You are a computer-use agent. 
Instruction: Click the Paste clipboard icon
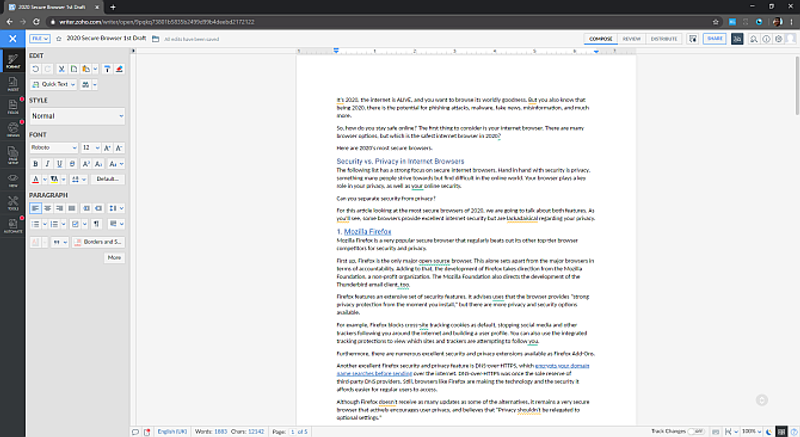86,69
